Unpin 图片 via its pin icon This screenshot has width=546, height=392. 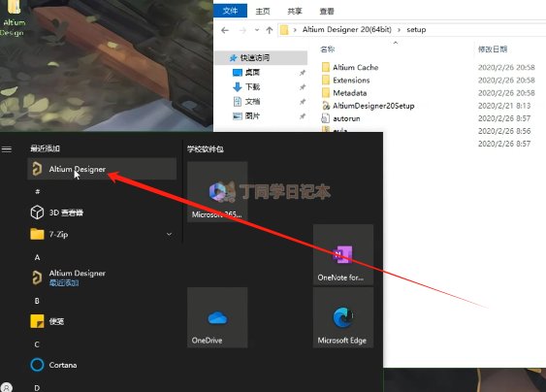tap(303, 116)
